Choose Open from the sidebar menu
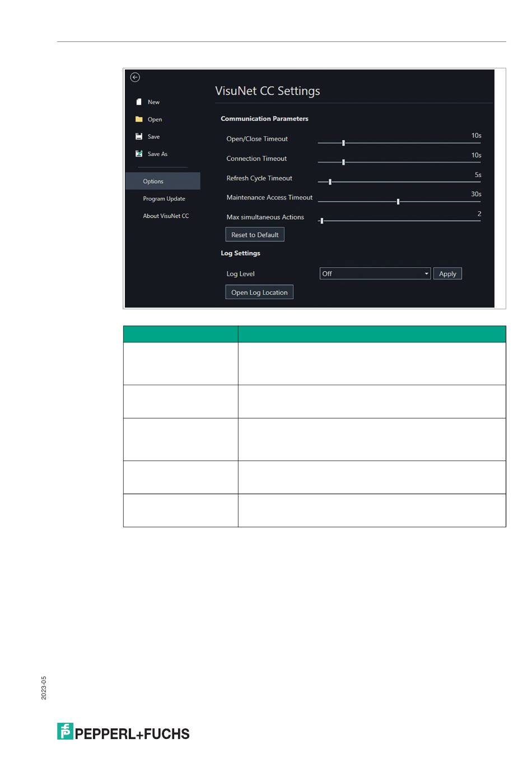 pos(155,119)
